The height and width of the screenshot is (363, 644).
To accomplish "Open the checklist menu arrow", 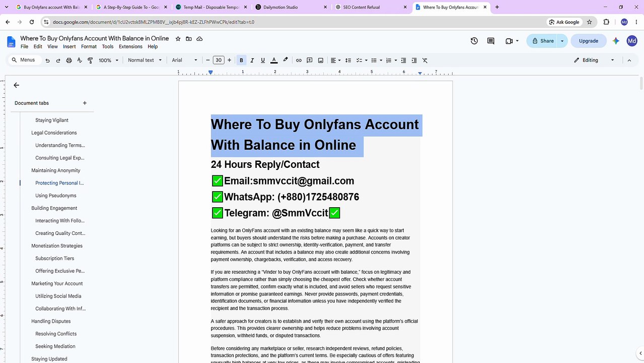I will pos(367,60).
